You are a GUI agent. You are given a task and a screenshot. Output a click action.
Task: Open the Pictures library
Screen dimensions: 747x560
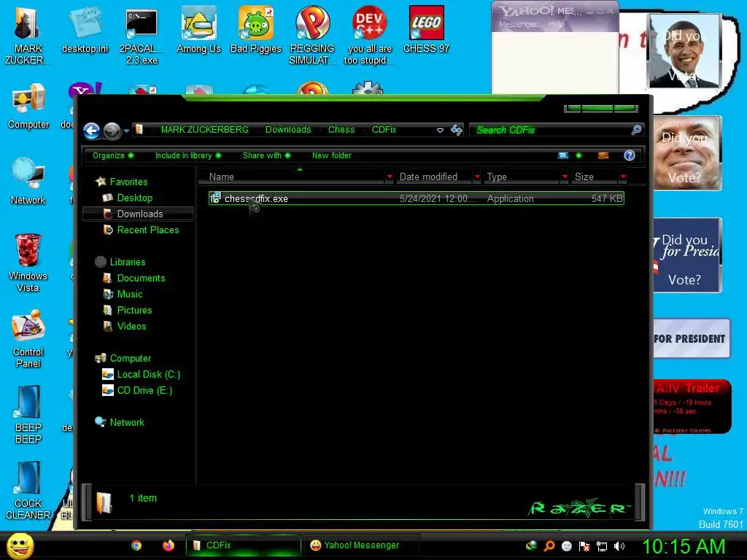point(134,311)
